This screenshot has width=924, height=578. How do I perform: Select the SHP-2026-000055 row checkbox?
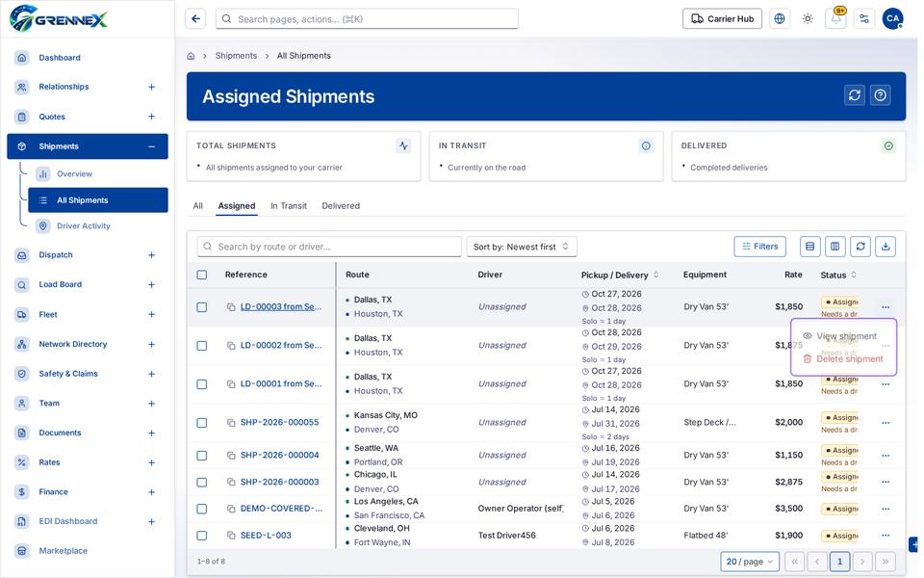pyautogui.click(x=202, y=423)
